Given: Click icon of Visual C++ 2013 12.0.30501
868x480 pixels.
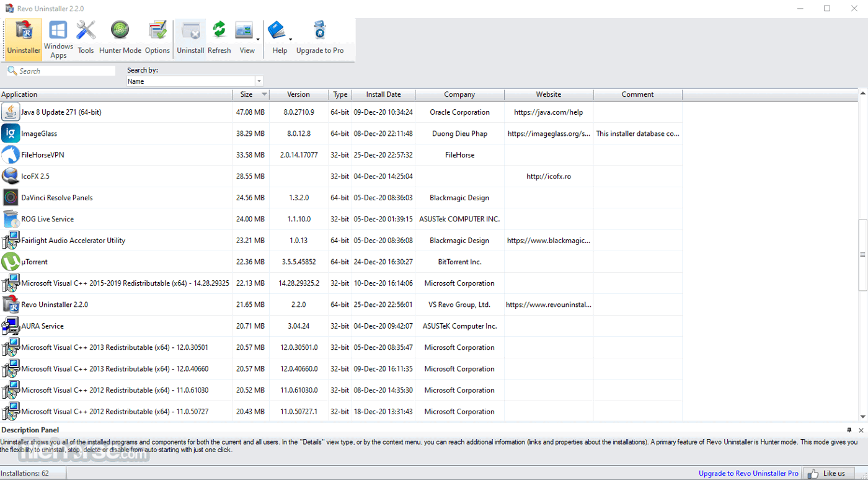Looking at the screenshot, I should tap(11, 347).
